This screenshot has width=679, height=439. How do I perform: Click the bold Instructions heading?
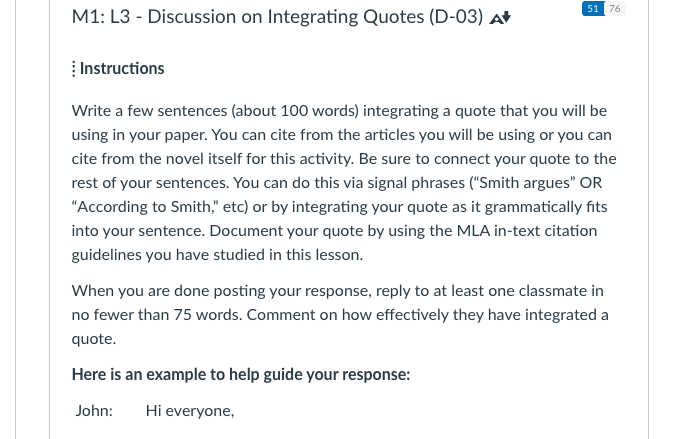(x=122, y=68)
